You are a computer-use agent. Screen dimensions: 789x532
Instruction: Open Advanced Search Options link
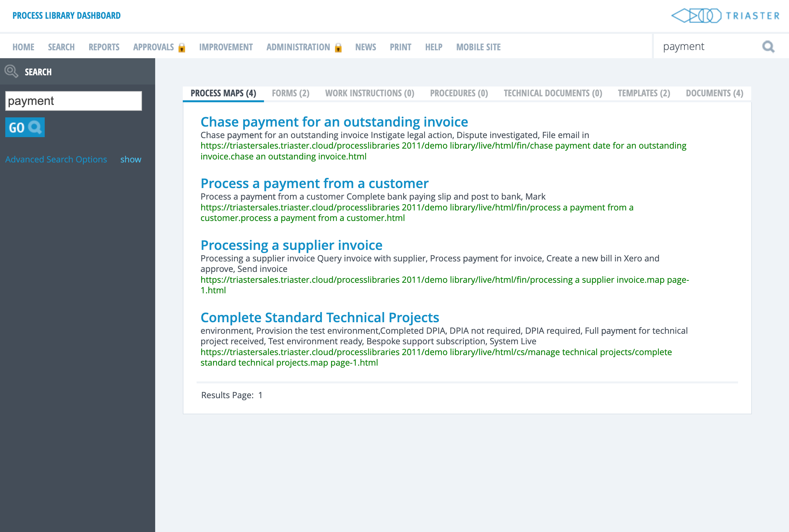(56, 159)
